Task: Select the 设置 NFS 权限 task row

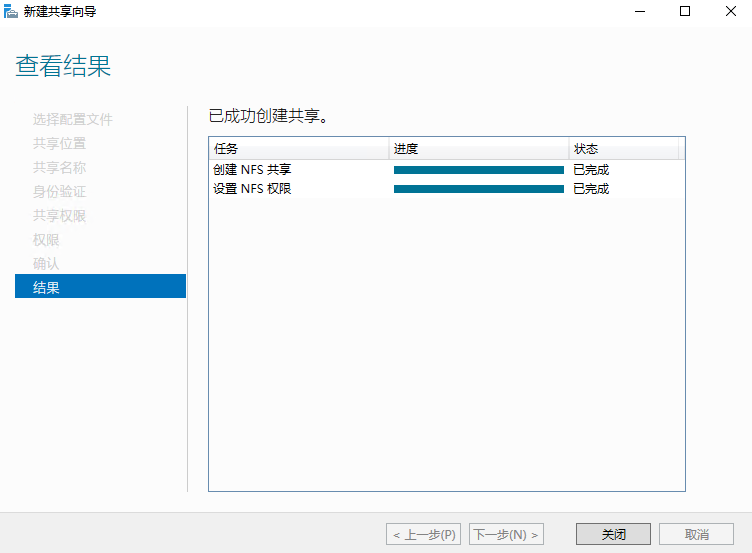Action: pyautogui.click(x=252, y=189)
